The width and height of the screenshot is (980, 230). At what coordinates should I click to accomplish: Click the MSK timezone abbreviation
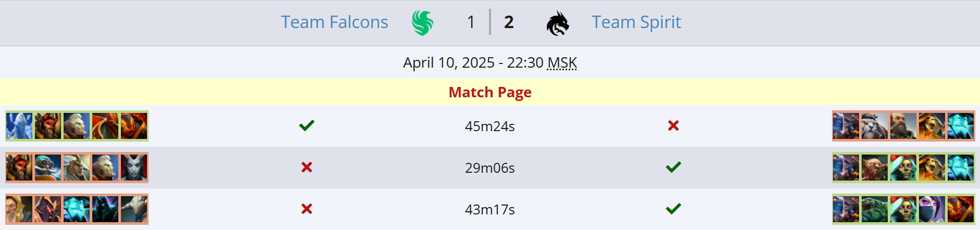[562, 63]
